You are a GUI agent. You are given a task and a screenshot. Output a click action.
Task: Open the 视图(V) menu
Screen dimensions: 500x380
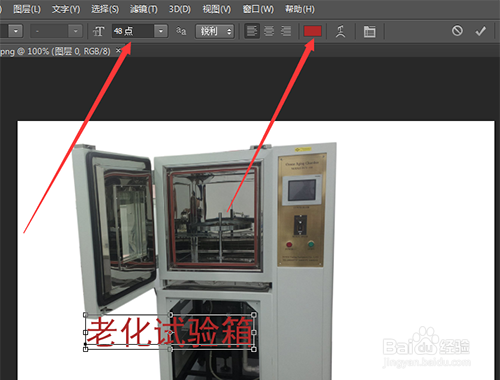(217, 9)
